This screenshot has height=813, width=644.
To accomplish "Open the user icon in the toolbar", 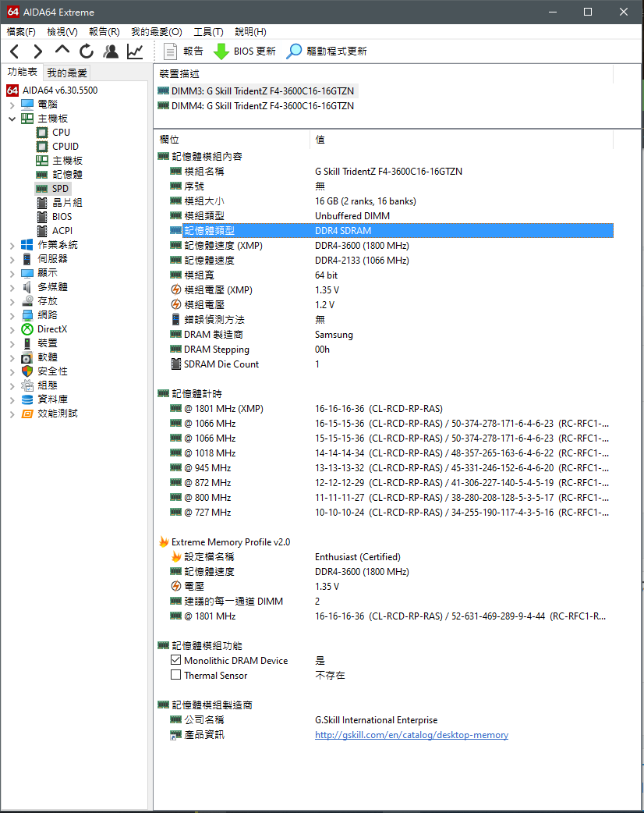I will pyautogui.click(x=111, y=51).
